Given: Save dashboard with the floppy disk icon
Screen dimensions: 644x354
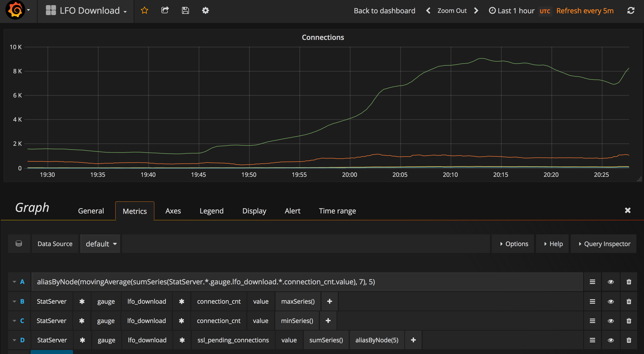Looking at the screenshot, I should (185, 10).
